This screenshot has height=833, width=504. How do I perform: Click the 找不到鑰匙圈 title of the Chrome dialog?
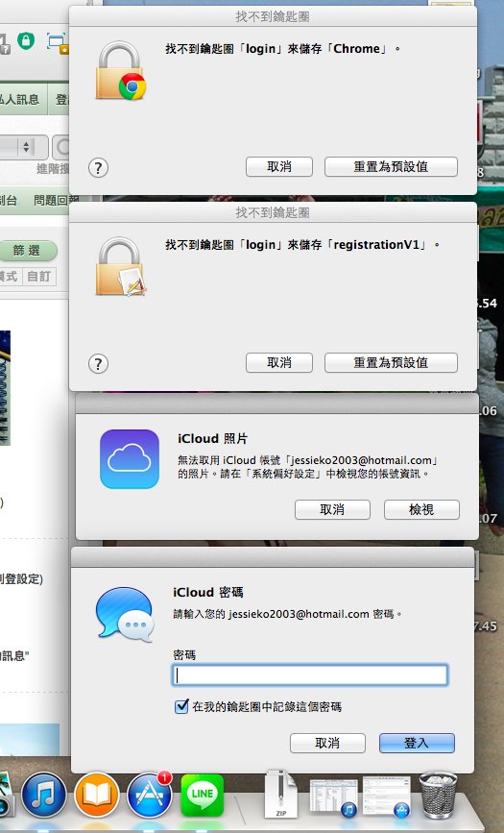pyautogui.click(x=273, y=17)
